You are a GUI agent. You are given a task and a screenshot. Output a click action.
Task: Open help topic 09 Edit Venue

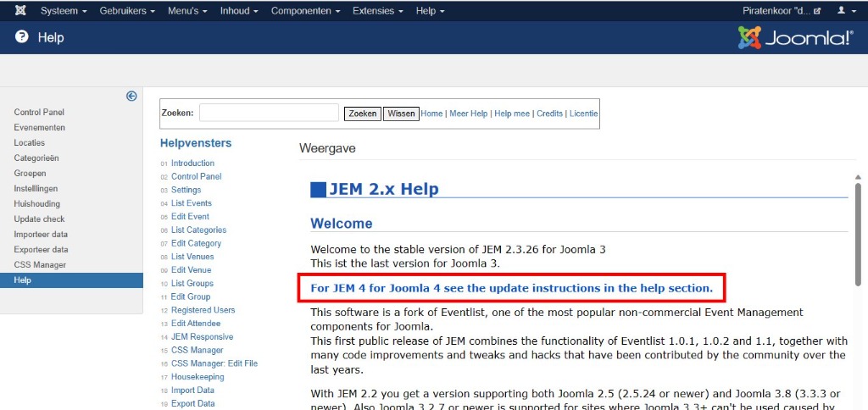[191, 270]
